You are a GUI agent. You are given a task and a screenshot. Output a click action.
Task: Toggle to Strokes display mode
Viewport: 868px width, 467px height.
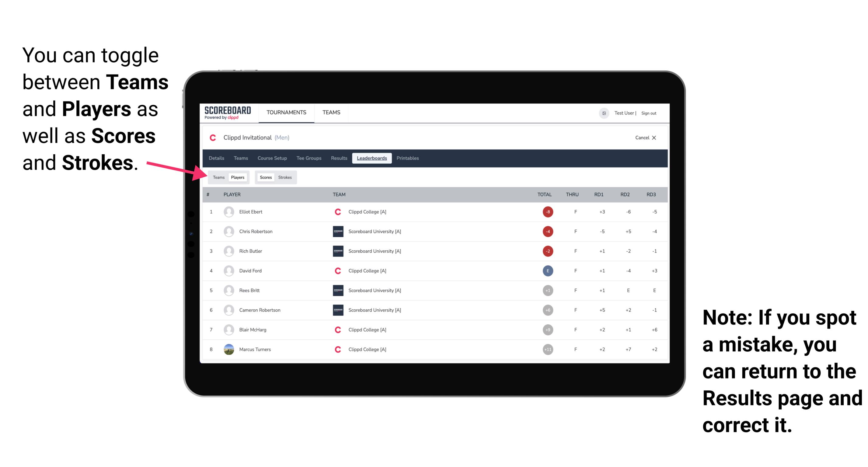coord(285,177)
